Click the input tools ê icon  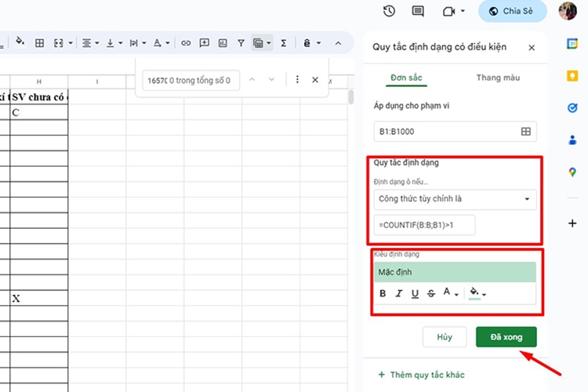pyautogui.click(x=307, y=43)
